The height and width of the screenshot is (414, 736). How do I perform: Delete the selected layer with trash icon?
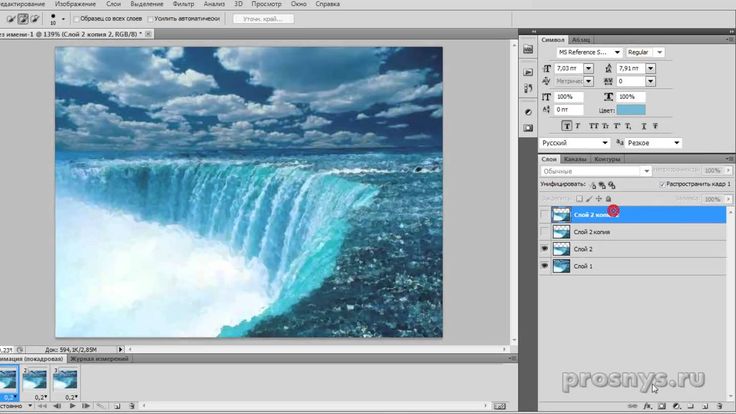[720, 406]
